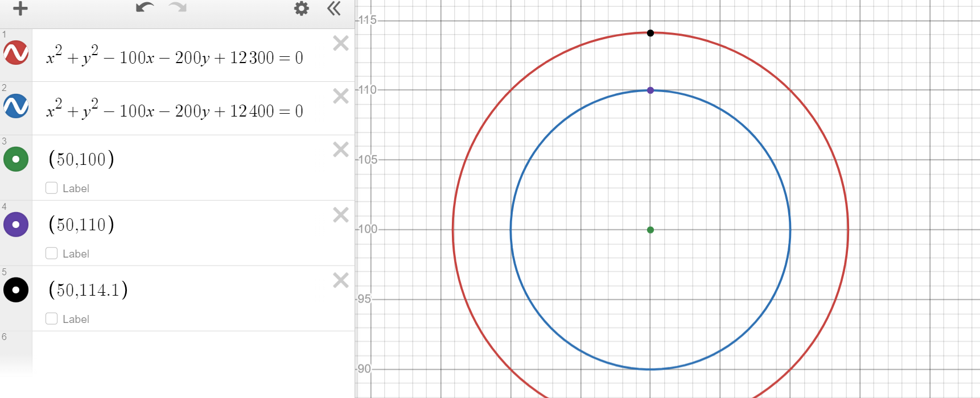The width and height of the screenshot is (980, 398).
Task: Click the red outer circle curve
Action: click(453, 230)
